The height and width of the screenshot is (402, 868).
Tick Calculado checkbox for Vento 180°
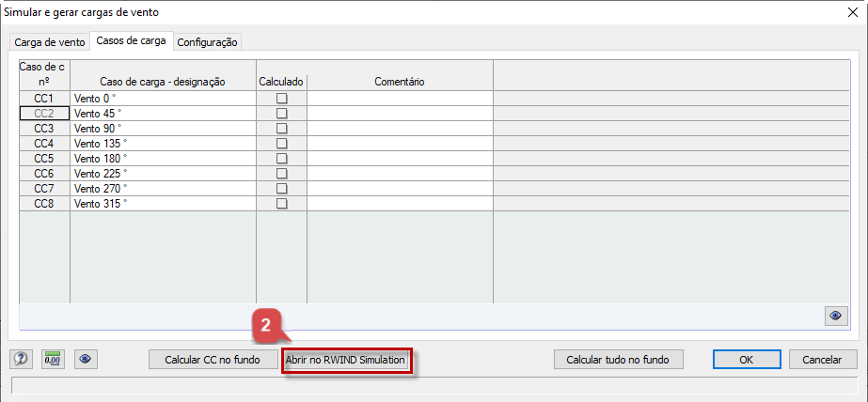[282, 158]
